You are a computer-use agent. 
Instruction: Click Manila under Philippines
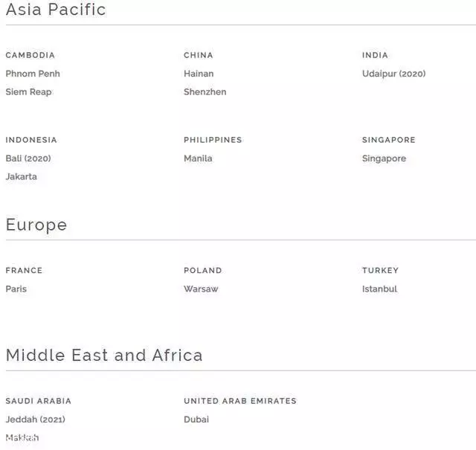[198, 158]
